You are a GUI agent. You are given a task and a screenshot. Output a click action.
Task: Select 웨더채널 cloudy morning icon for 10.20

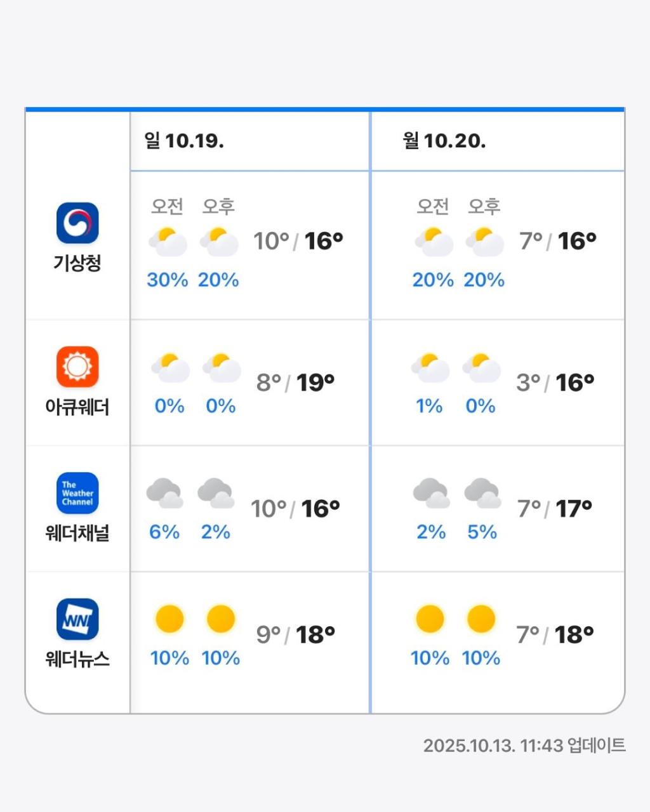coord(431,493)
